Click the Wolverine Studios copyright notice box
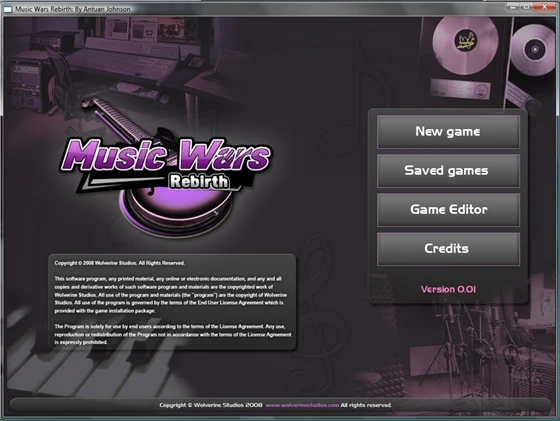Image resolution: width=560 pixels, height=421 pixels. 172,302
